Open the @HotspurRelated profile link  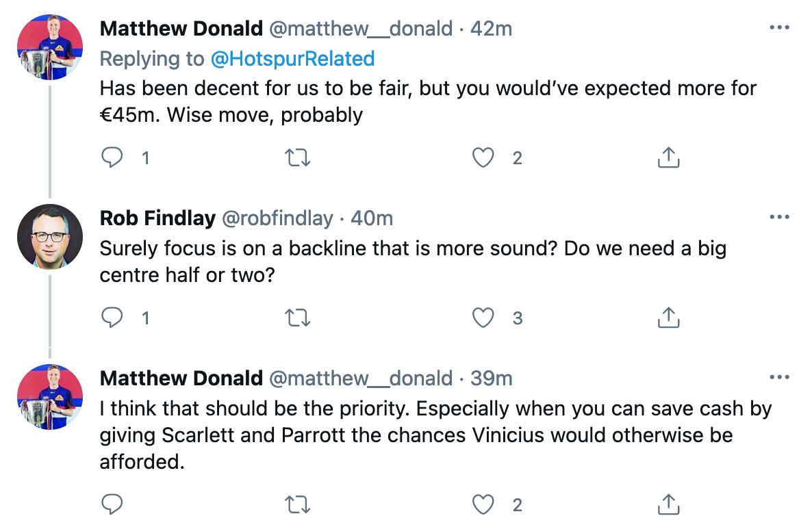292,59
